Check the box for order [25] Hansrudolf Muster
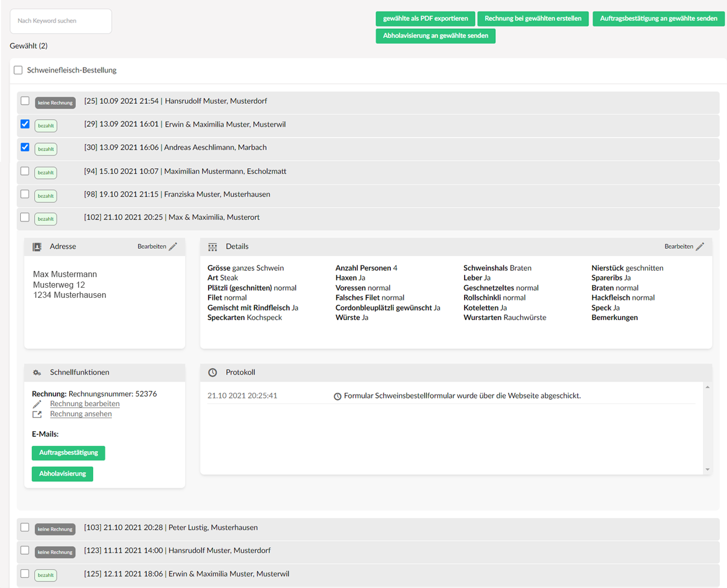 [x=25, y=101]
